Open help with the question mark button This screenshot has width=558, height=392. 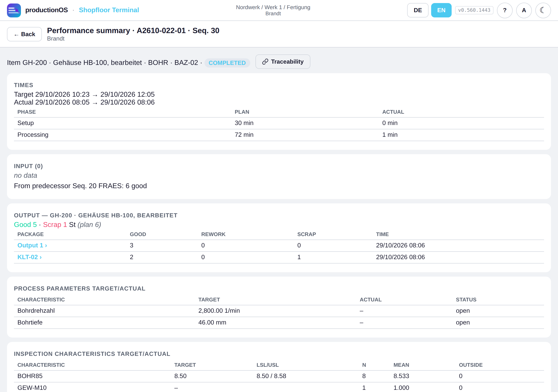pos(505,10)
